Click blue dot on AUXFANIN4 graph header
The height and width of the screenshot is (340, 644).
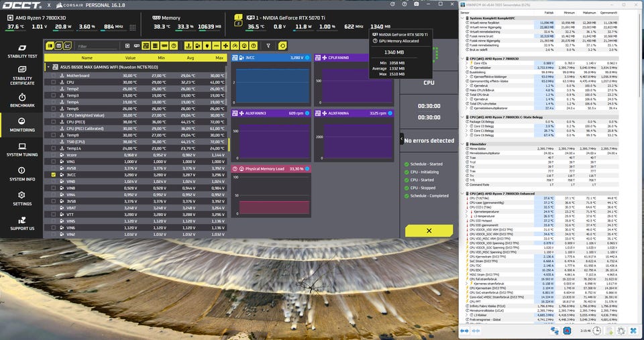390,113
